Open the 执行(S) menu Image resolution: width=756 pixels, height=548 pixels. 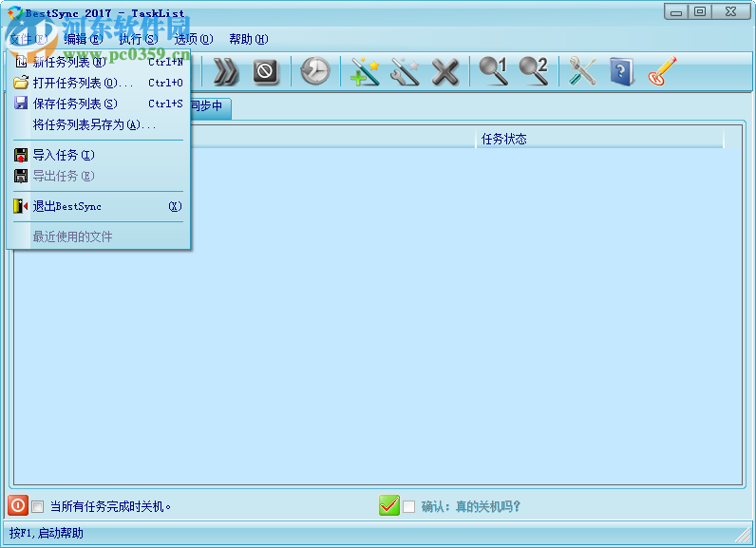coord(139,39)
